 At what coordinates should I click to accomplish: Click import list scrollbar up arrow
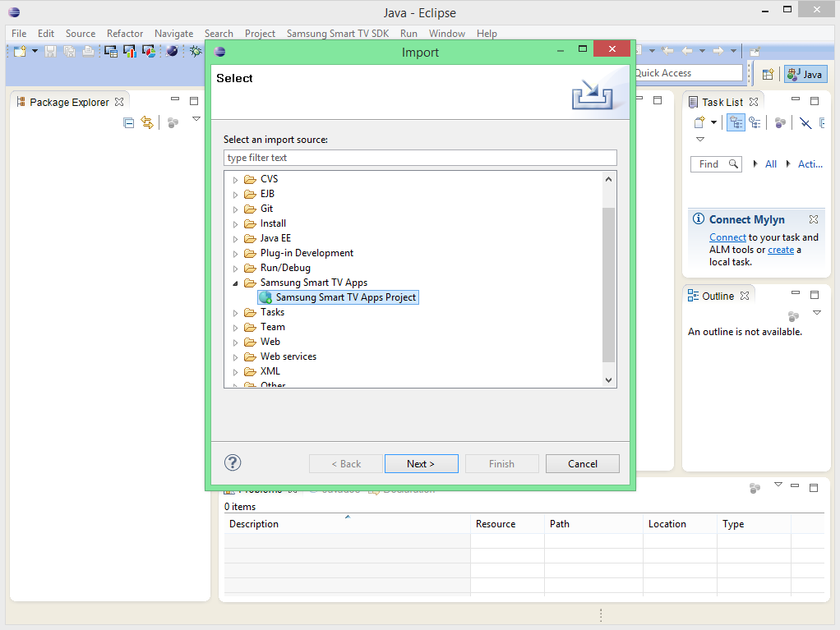(608, 179)
